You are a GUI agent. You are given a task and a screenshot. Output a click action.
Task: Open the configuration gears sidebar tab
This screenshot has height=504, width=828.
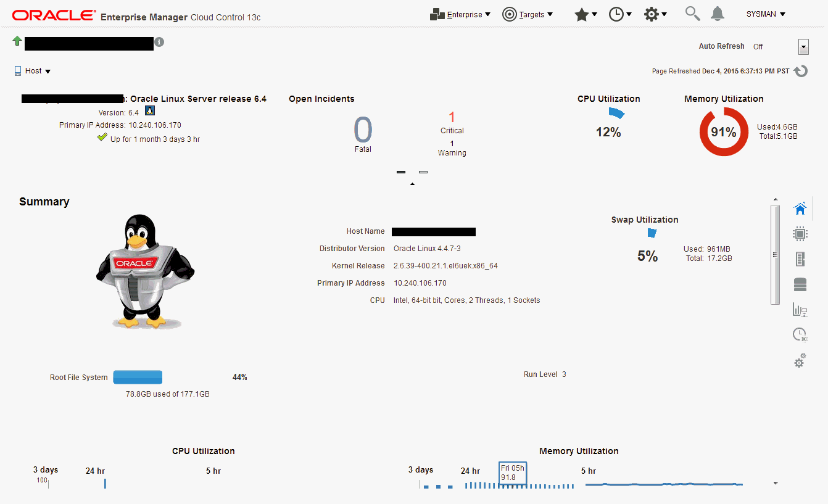[x=800, y=360]
